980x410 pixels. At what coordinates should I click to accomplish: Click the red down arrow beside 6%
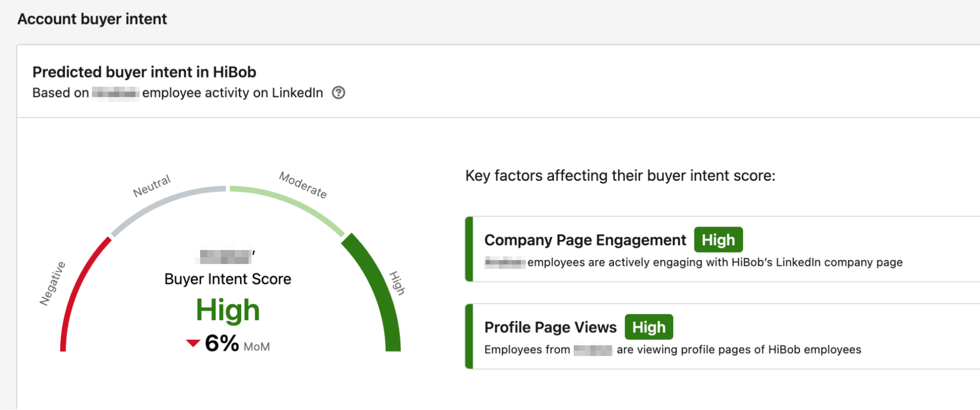click(x=193, y=343)
